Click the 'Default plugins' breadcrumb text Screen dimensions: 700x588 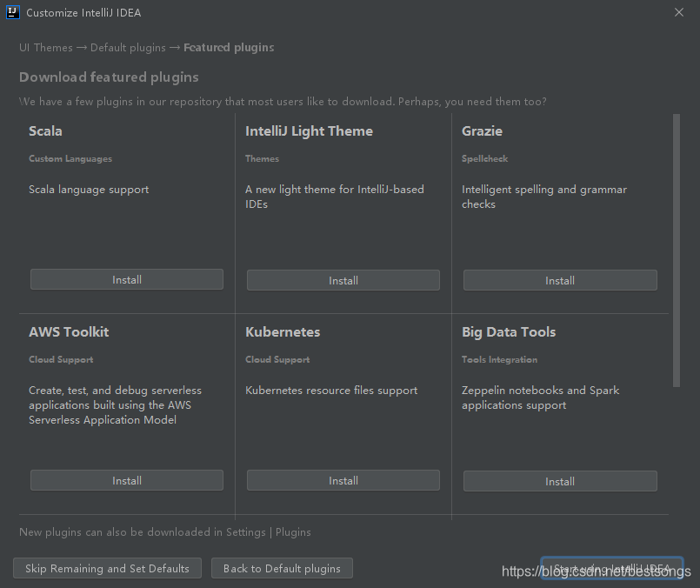point(128,47)
